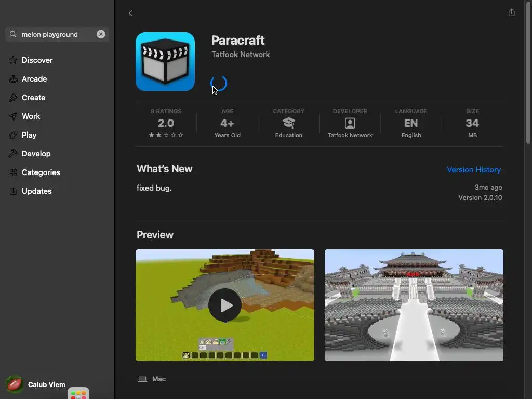The image size is (532, 399).
Task: Click the What's New heading
Action: click(x=165, y=169)
